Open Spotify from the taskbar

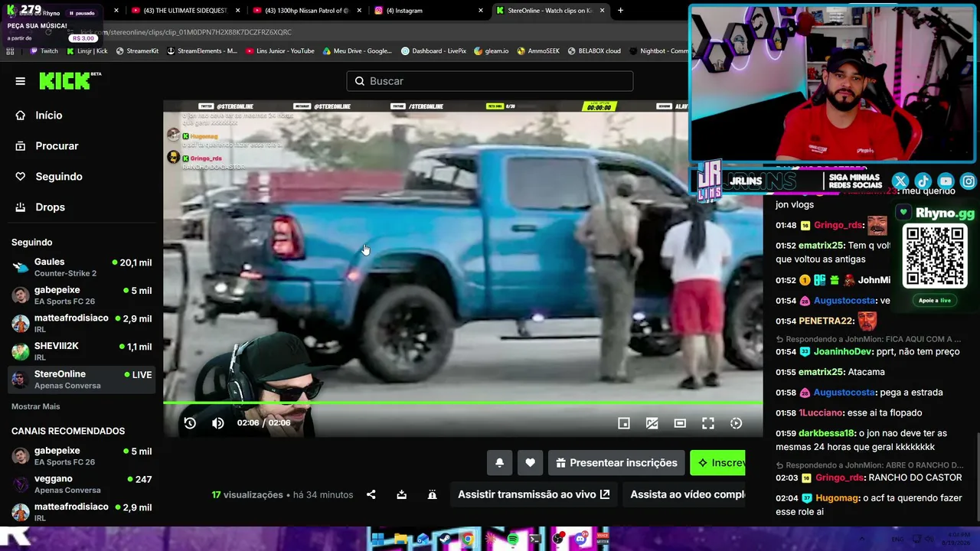(x=512, y=540)
